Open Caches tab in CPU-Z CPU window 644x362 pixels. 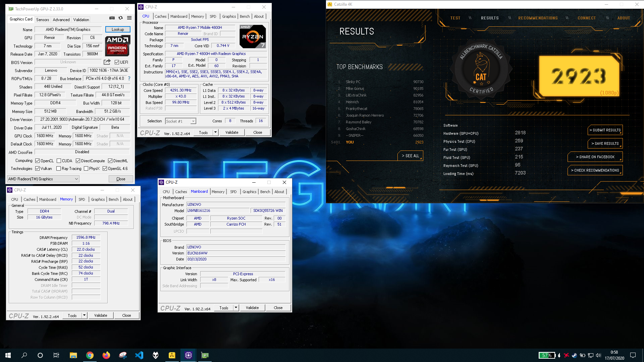point(160,16)
